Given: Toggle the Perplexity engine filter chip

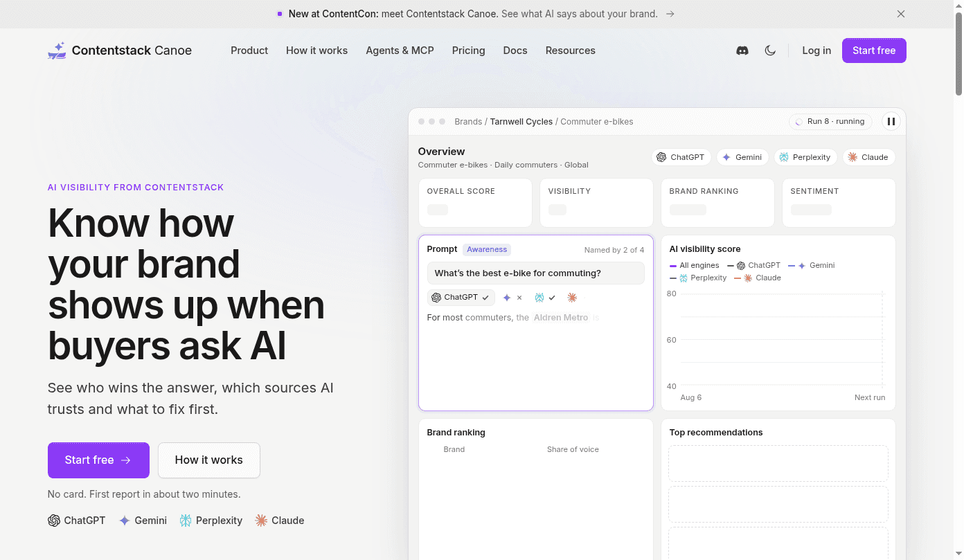Looking at the screenshot, I should (805, 157).
